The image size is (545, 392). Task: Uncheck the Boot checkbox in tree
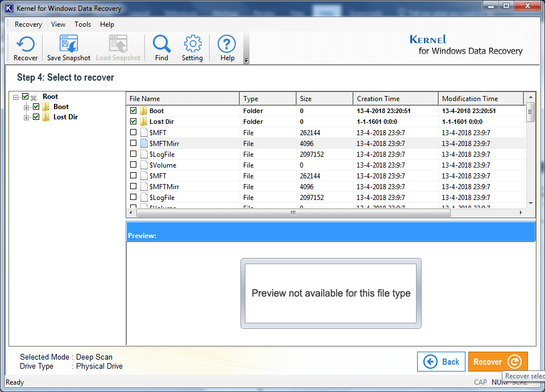click(36, 106)
